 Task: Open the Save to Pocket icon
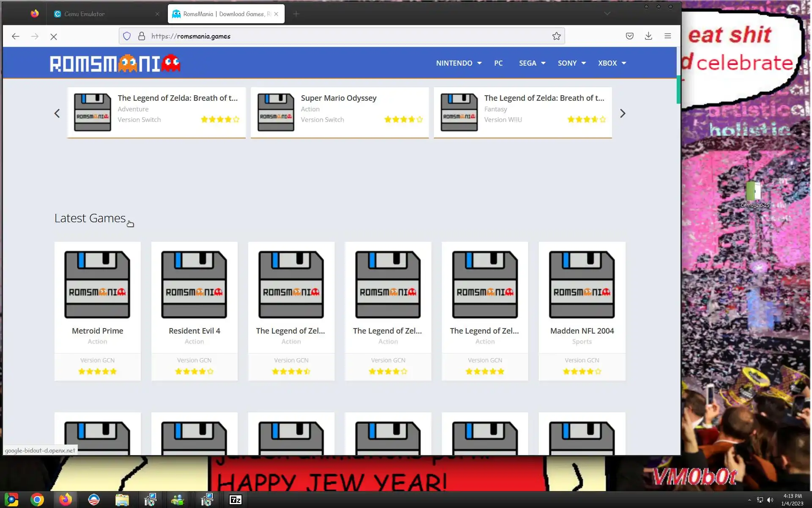coord(629,36)
